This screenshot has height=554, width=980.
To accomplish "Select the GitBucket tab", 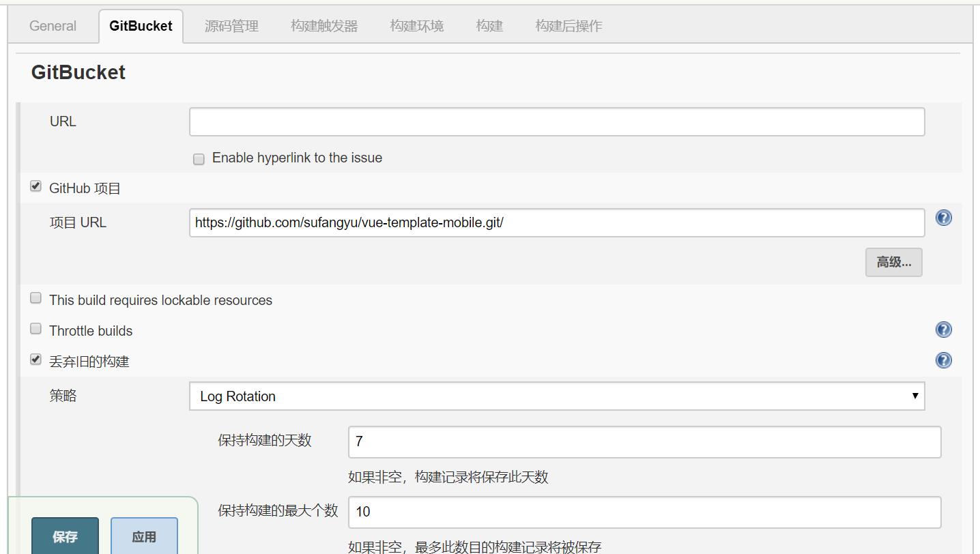I will coord(141,26).
